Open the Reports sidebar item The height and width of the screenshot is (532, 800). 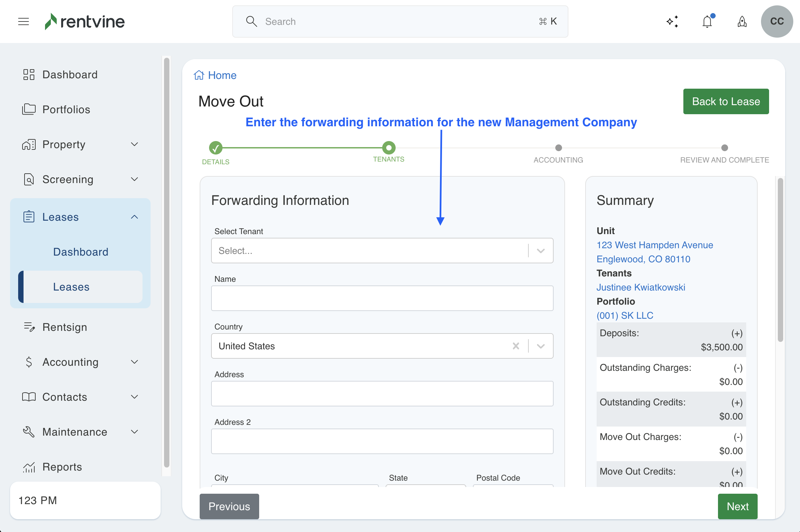[x=62, y=467]
